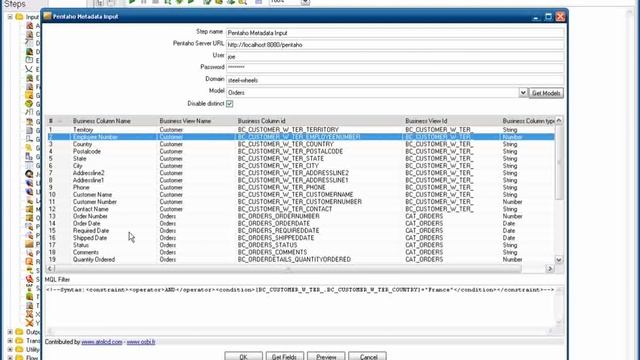Expand the Flow folder in Steps tree
The height and width of the screenshot is (360, 640).
pyautogui.click(x=10, y=358)
